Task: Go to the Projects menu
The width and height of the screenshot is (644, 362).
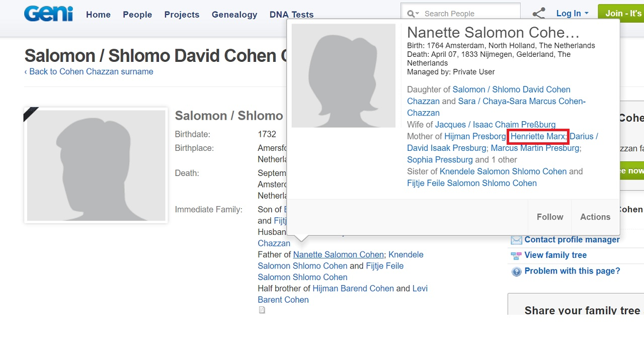Action: 182,15
